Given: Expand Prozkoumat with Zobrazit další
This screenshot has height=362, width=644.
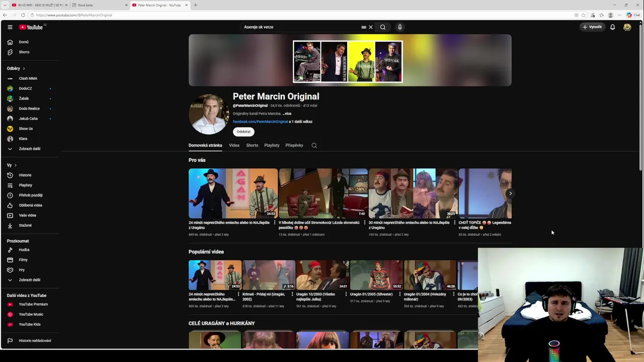Looking at the screenshot, I should (30, 280).
